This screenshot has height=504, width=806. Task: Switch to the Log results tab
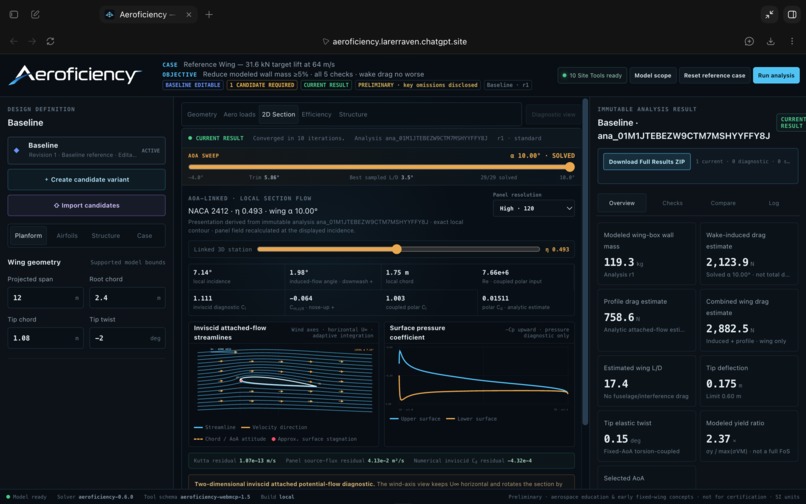774,203
